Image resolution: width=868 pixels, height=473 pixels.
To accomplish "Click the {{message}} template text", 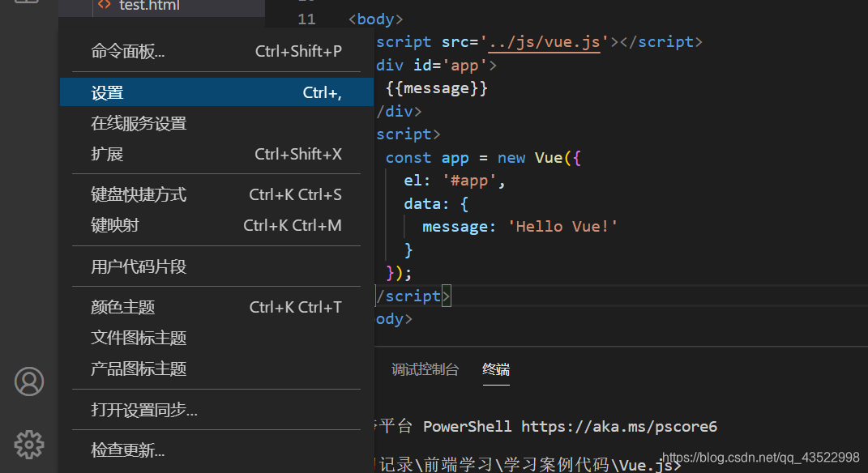I will point(437,88).
